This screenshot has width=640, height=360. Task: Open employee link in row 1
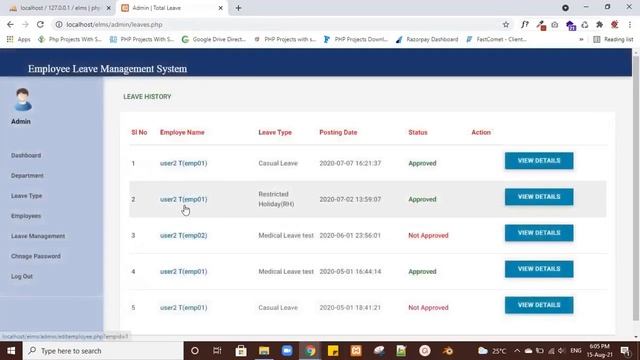(183, 163)
